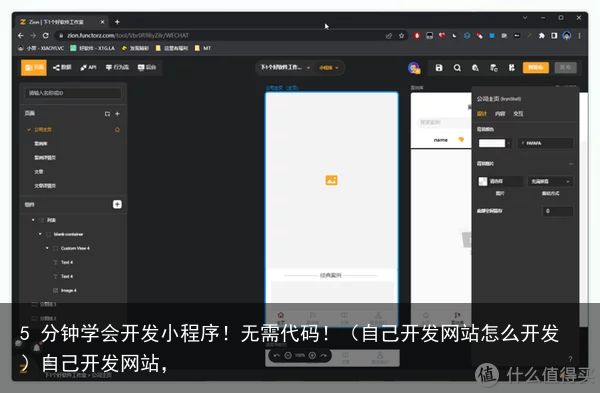Zoom in with the plus icon

[312, 355]
